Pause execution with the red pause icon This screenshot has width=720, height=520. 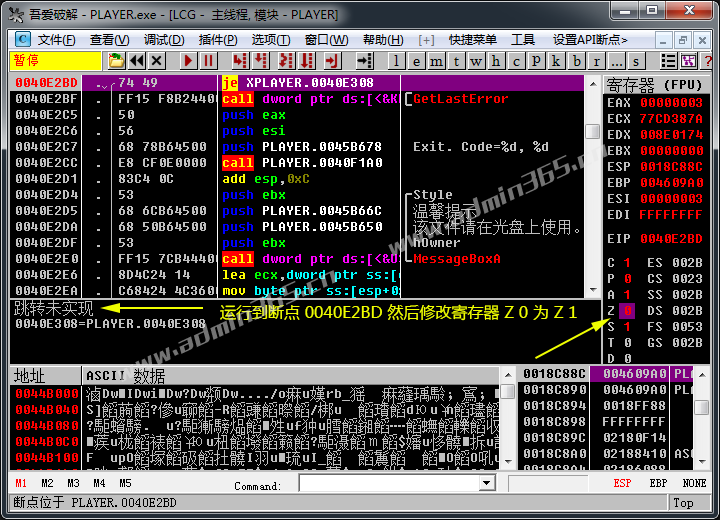[208, 61]
